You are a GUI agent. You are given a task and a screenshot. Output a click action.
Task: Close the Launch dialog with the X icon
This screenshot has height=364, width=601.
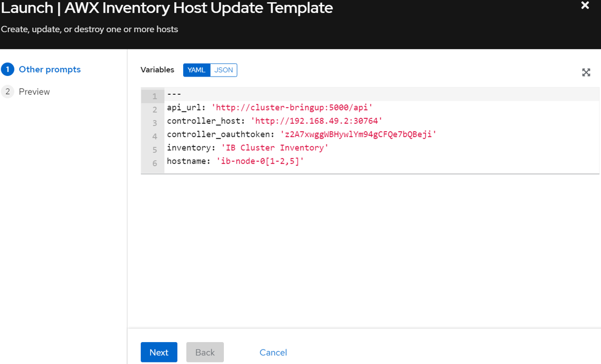585,5
